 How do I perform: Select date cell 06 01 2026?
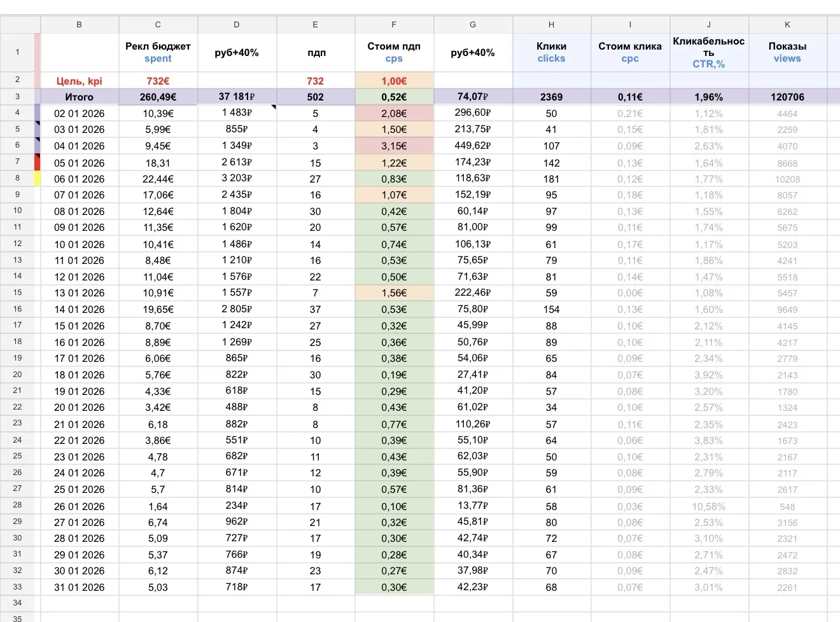coord(80,179)
